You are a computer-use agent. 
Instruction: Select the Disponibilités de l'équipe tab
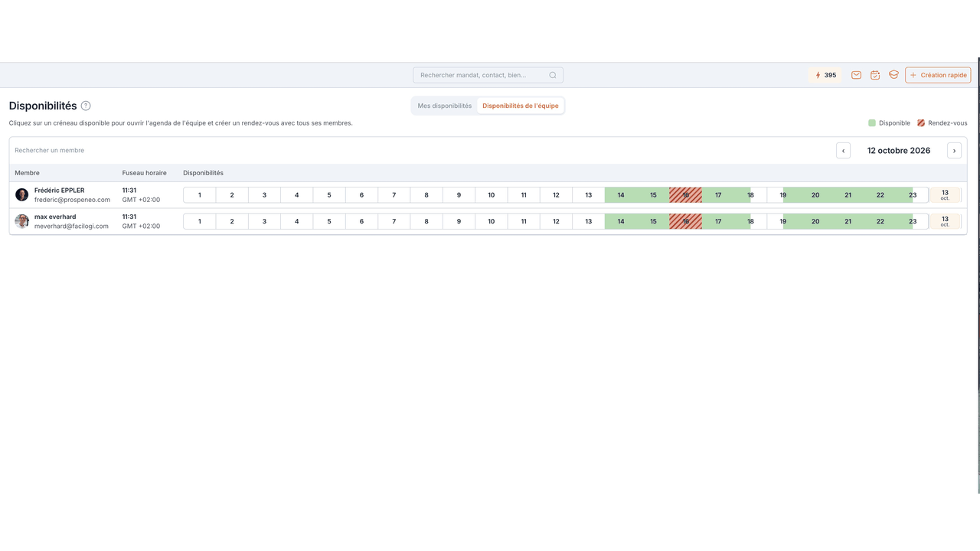coord(521,106)
